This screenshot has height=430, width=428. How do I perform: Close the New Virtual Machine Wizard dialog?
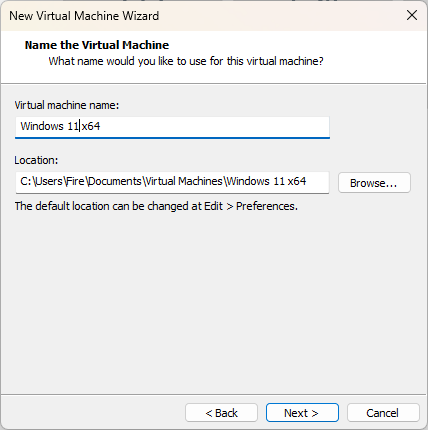click(x=412, y=15)
